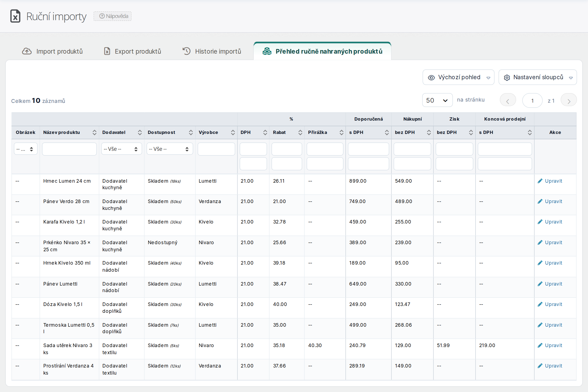Edit the Hrnek Kivelo 350 ml product
588x392 pixels.
pos(550,263)
